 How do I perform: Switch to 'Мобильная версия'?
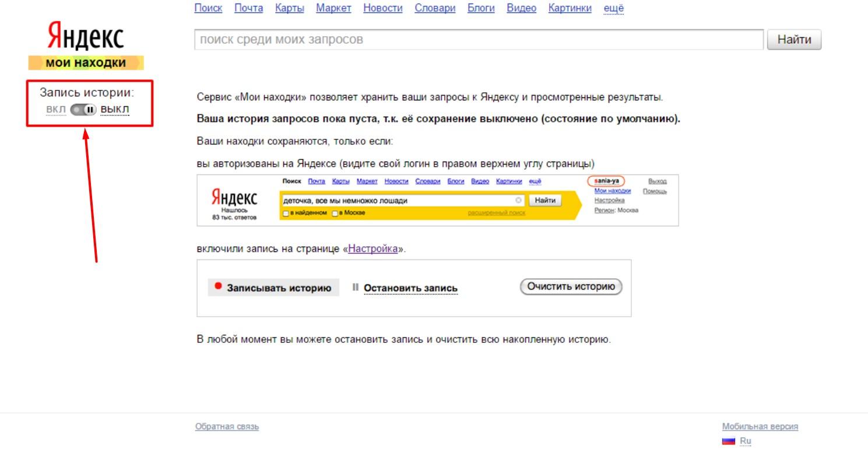point(760,426)
